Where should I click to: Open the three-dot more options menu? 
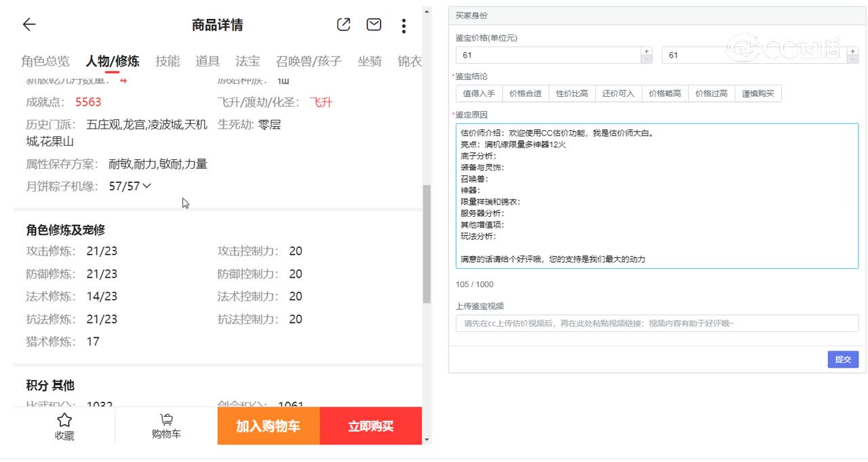(x=403, y=26)
